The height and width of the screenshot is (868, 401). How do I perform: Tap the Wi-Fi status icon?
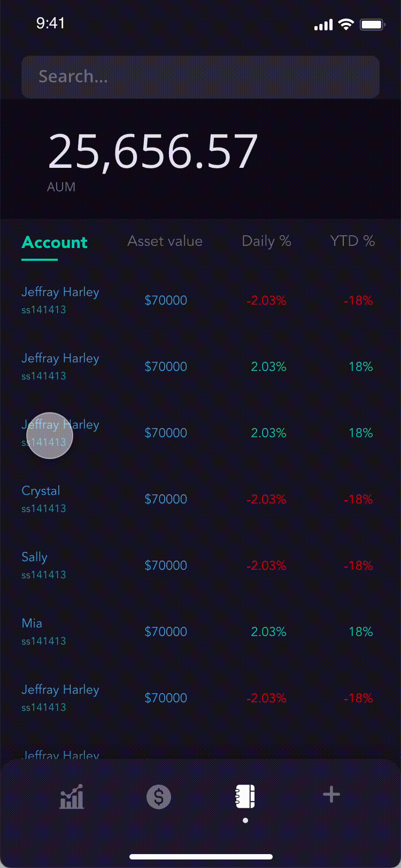[x=346, y=25]
